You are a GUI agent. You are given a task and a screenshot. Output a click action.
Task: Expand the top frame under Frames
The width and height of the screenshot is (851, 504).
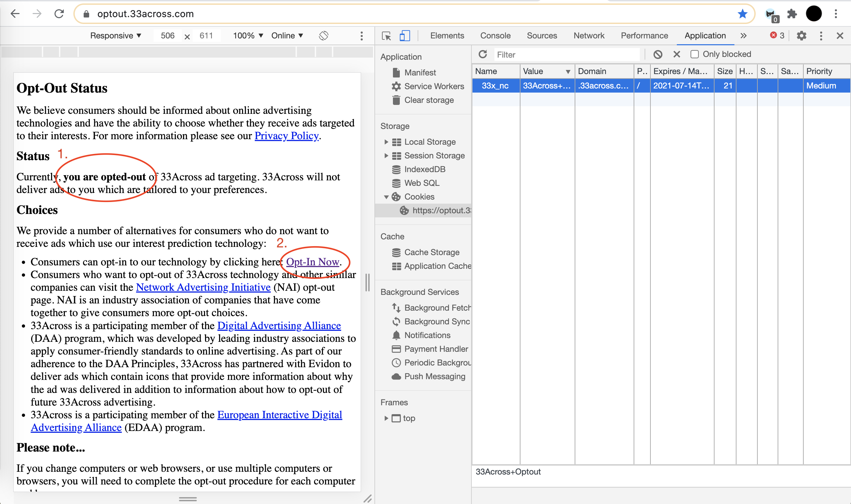(x=387, y=418)
